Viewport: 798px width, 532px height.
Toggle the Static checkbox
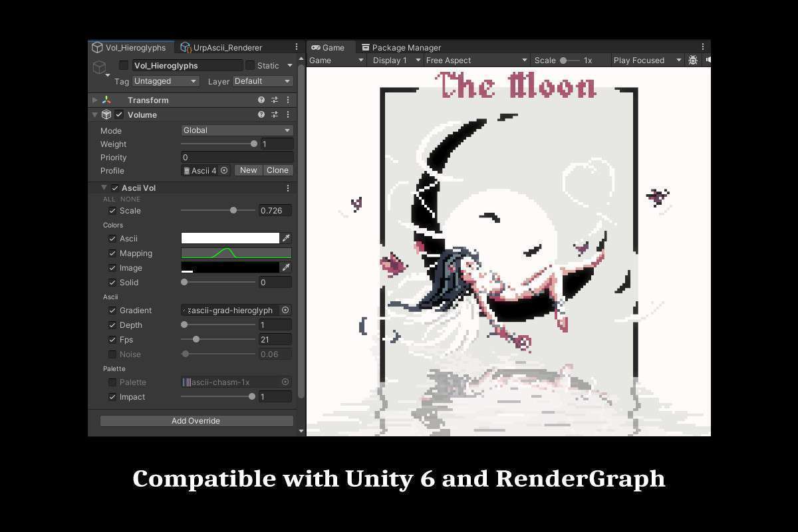pyautogui.click(x=250, y=65)
